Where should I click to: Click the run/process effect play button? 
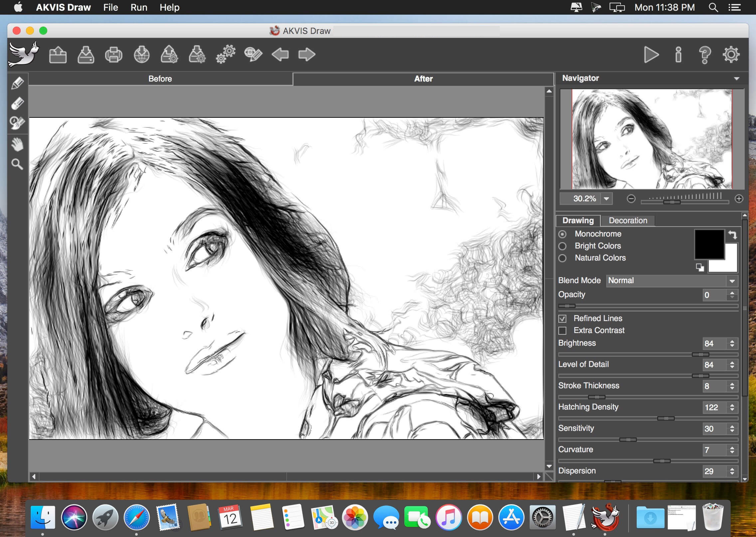(x=652, y=54)
